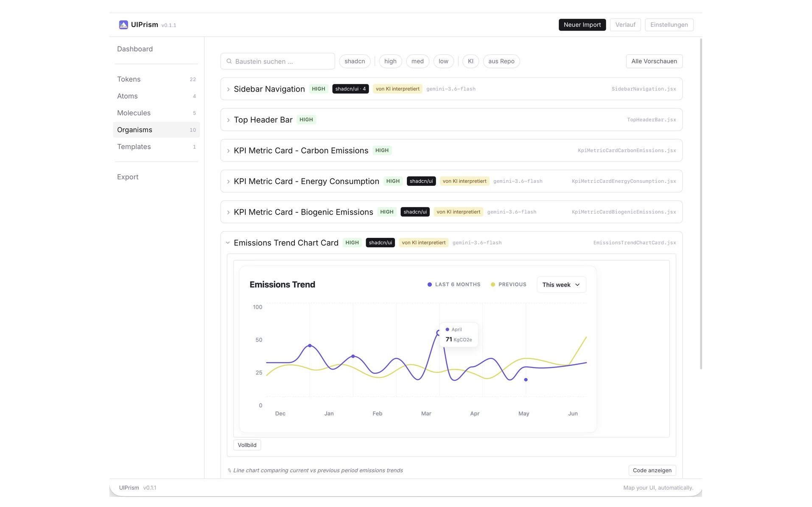Expand the Top Header Bar row
Screen dimensions: 812x507
coord(228,120)
